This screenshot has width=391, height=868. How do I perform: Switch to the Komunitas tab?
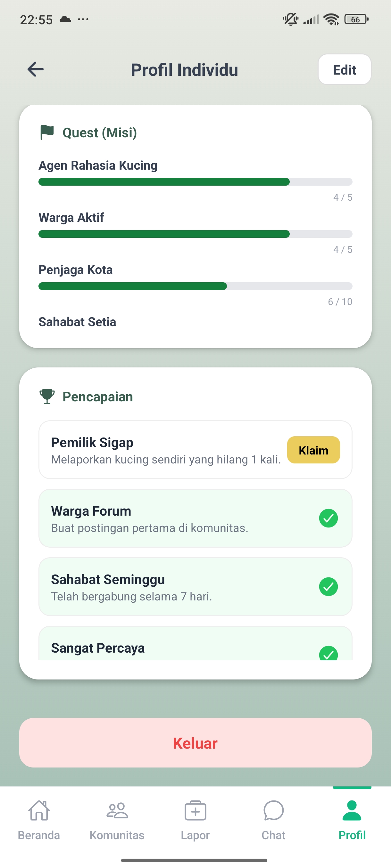tap(117, 820)
